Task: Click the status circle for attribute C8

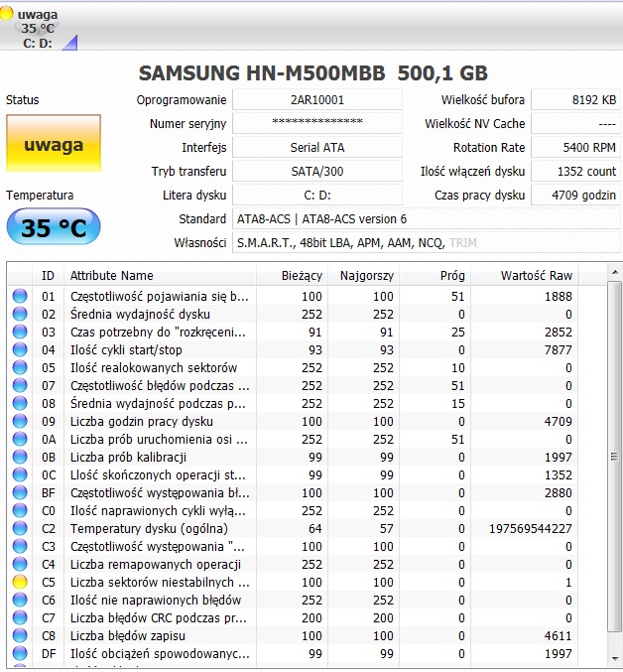Action: pyautogui.click(x=20, y=635)
